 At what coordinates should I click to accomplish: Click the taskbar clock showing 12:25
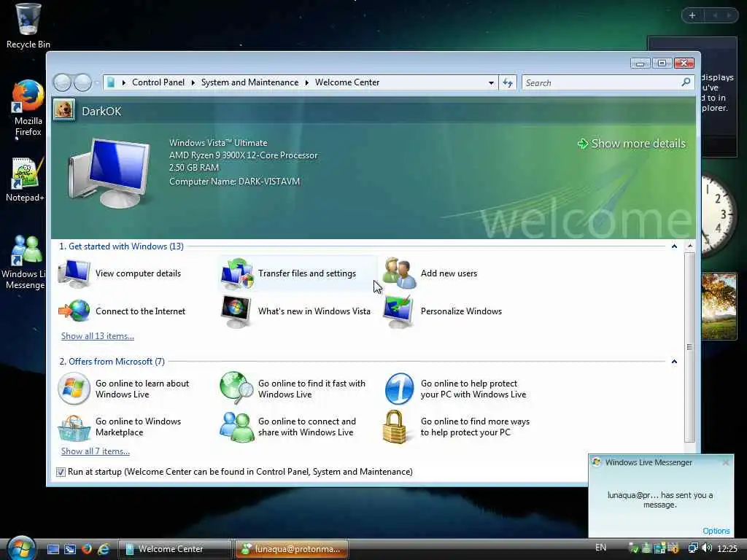727,548
